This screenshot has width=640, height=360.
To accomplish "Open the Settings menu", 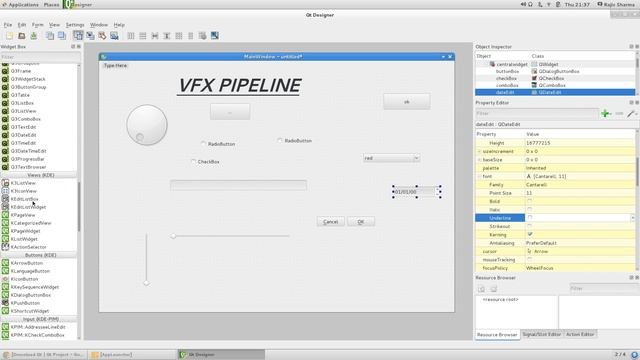I will pyautogui.click(x=75, y=25).
